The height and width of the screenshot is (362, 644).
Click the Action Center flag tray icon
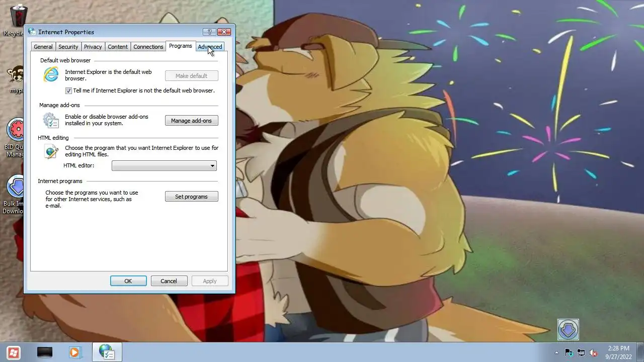(569, 352)
